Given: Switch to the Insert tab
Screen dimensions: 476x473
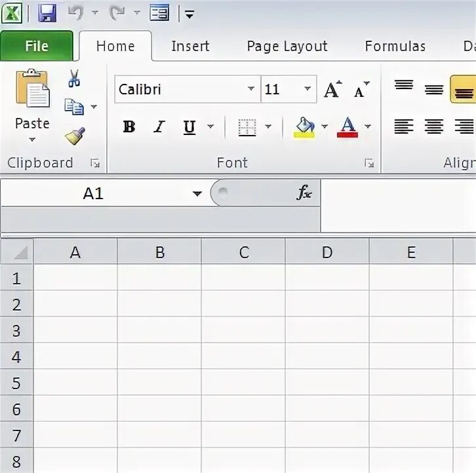Looking at the screenshot, I should [x=190, y=46].
